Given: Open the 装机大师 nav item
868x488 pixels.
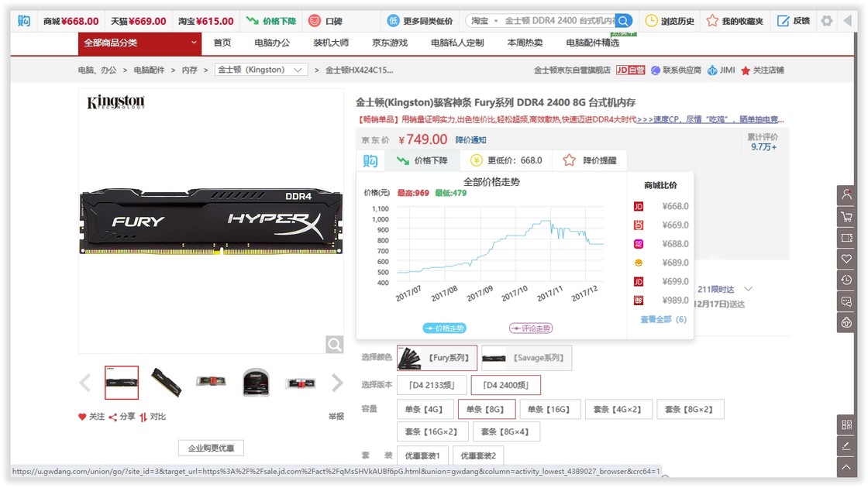Looking at the screenshot, I should tap(331, 43).
